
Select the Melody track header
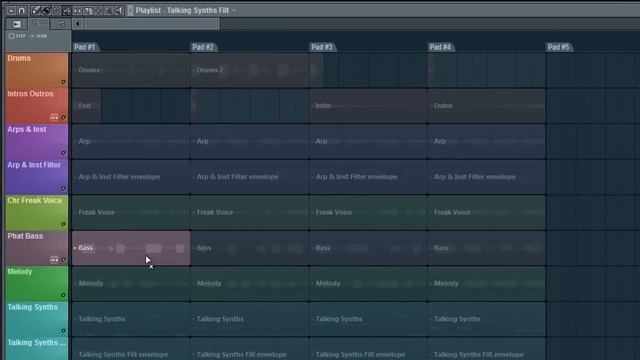pos(37,283)
